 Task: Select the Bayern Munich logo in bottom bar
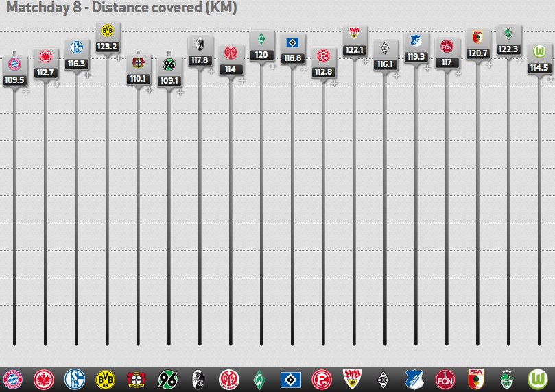click(x=13, y=379)
